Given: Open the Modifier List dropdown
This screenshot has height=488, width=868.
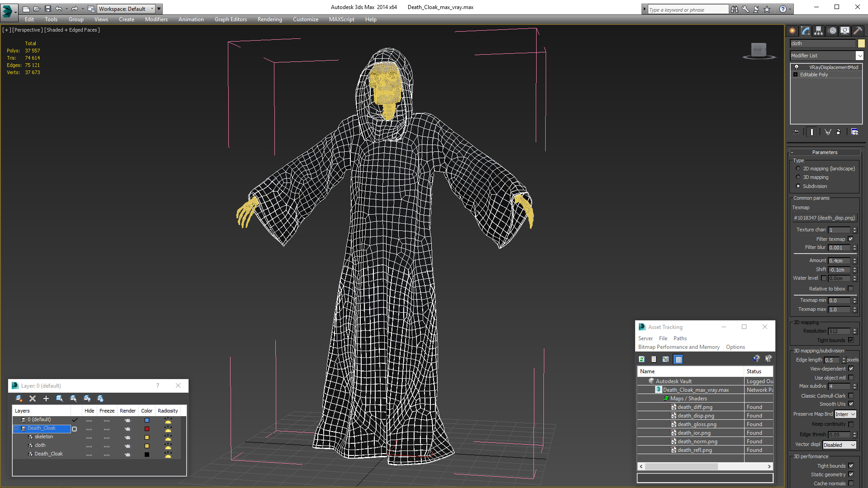Looking at the screenshot, I should tap(859, 56).
